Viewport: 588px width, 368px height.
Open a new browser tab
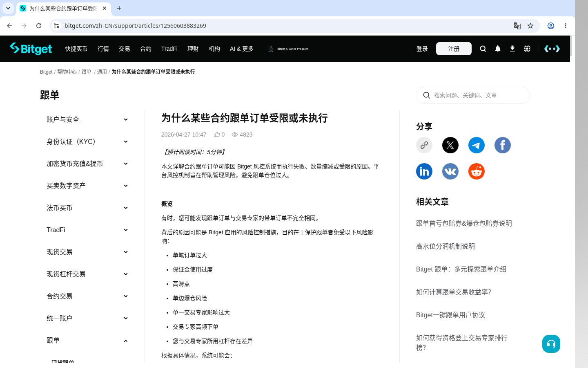coord(119,8)
